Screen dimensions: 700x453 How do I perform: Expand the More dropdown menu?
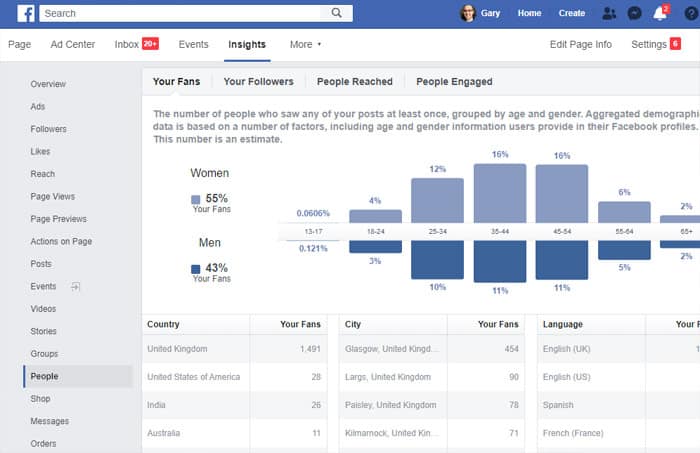coord(305,44)
